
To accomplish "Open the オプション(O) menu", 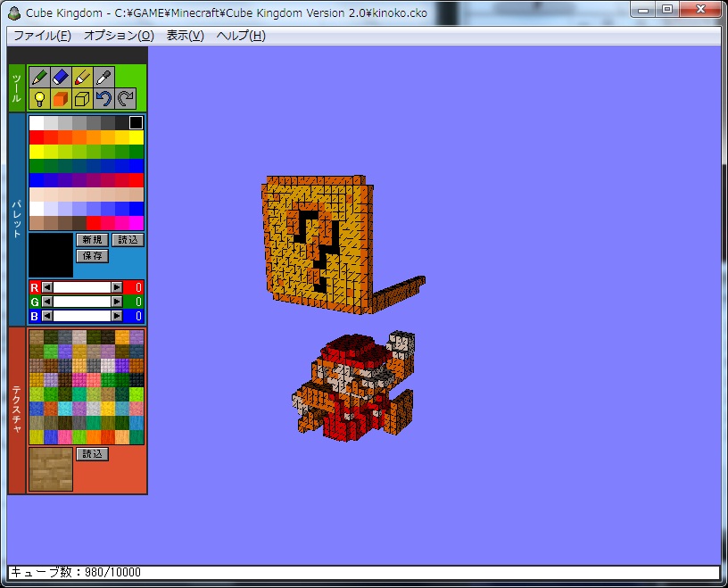I will 119,36.
